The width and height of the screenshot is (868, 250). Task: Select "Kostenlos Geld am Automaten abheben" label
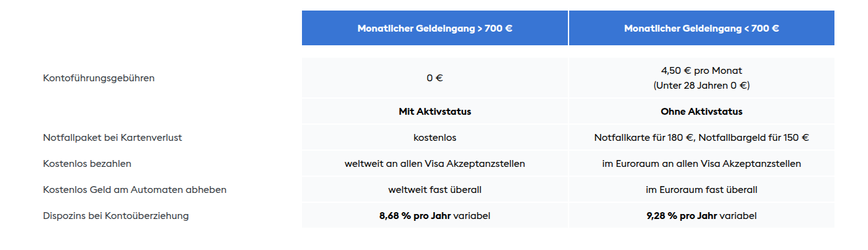(135, 190)
